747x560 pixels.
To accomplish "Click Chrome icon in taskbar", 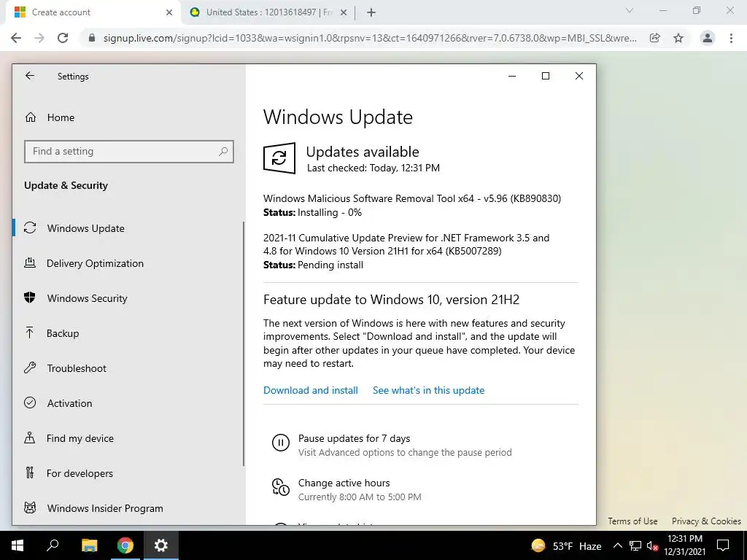I will pos(125,545).
